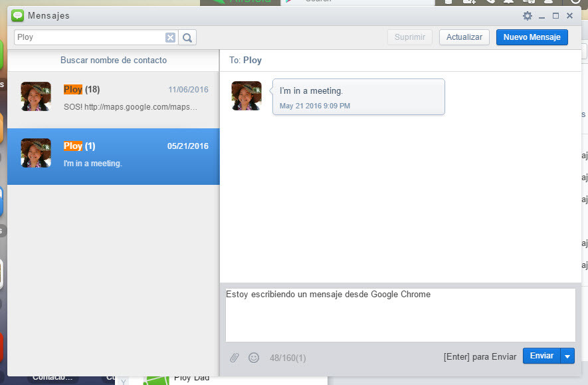
Task: Open the Messages settings gear
Action: [528, 15]
